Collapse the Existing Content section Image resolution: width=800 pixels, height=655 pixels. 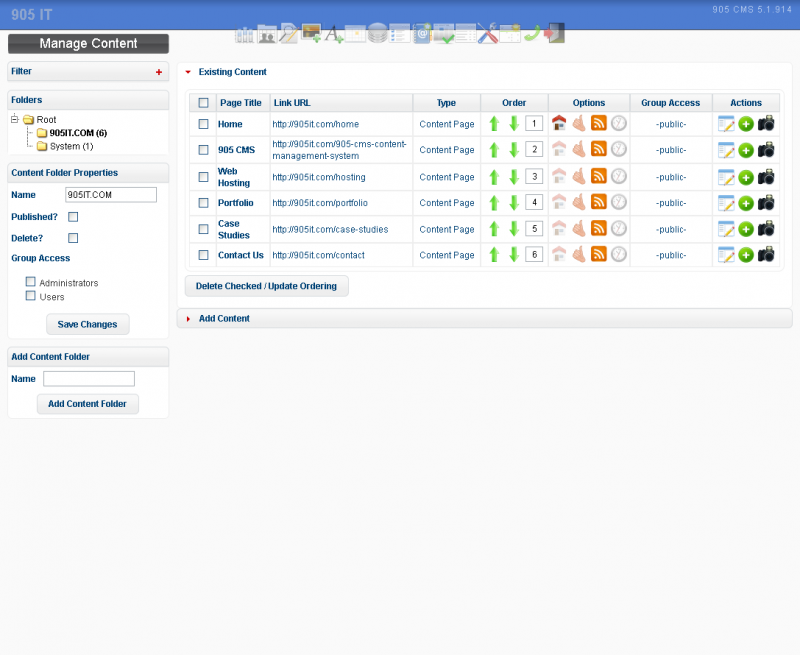point(188,72)
